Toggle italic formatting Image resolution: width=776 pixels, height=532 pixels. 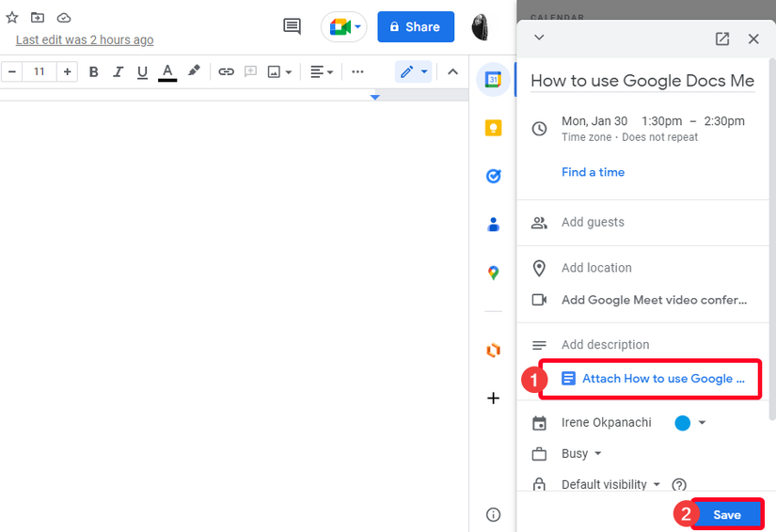point(118,71)
